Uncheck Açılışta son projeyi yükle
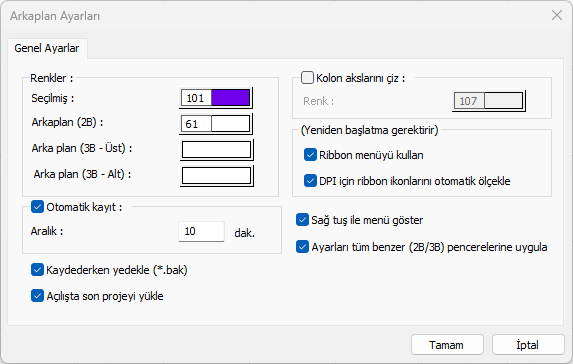 pos(37,296)
